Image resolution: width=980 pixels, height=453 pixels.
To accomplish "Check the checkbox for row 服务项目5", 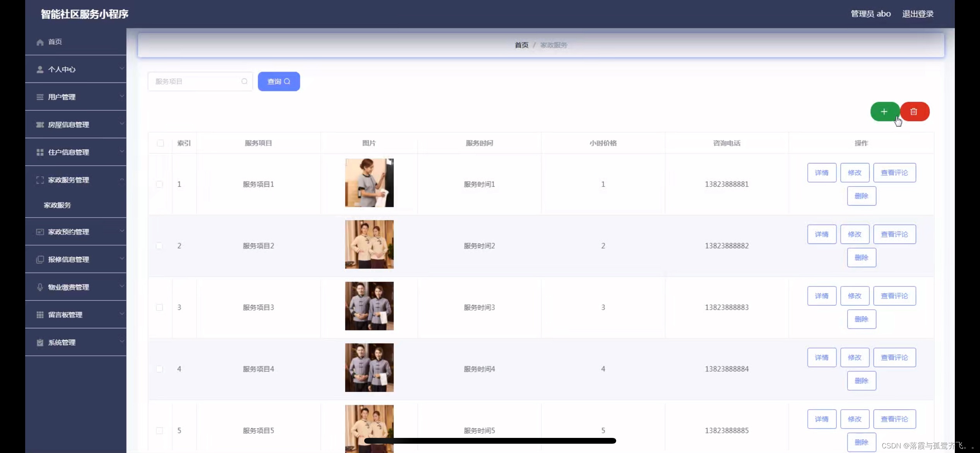I will click(x=159, y=431).
